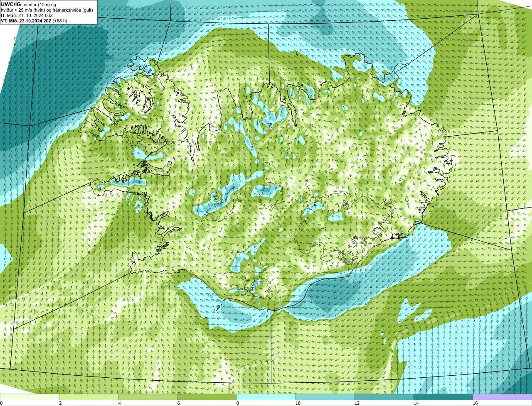Screen dimensions: 532x406
Task: Select the teal 12–14 color bar segment
Action: [384, 397]
